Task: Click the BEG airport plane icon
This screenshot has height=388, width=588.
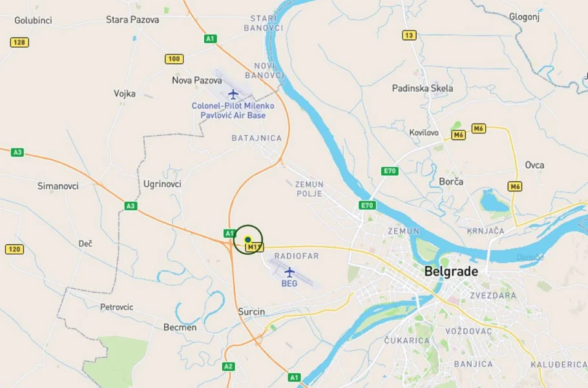Action: click(x=289, y=272)
